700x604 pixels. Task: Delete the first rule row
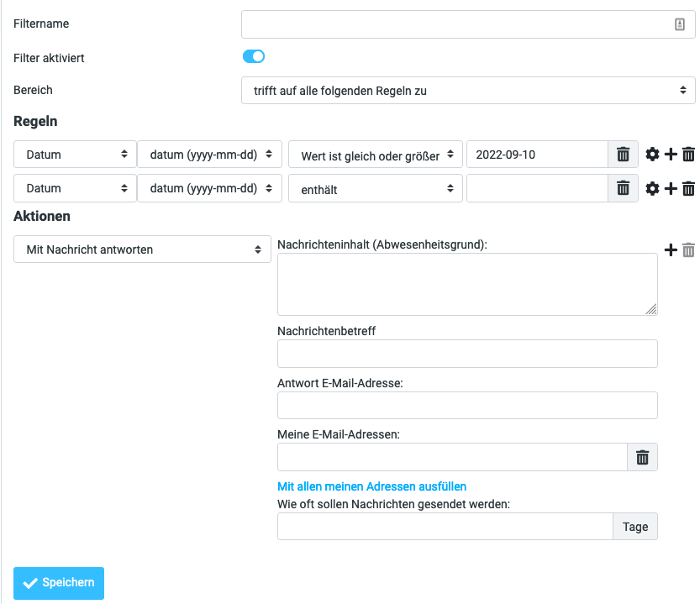[688, 154]
